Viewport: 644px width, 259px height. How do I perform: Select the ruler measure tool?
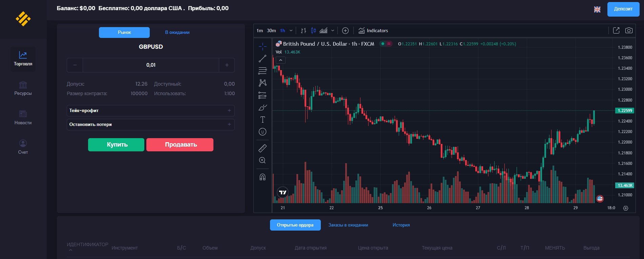coord(263,148)
